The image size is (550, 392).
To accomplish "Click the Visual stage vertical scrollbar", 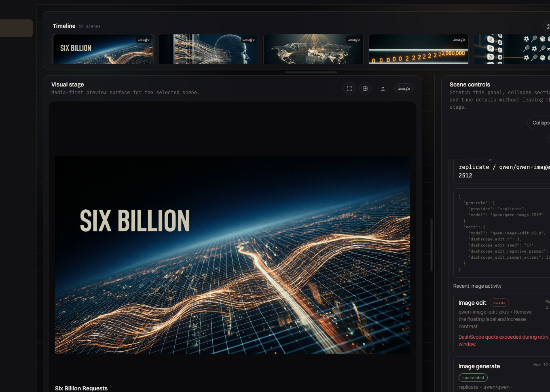I will pyautogui.click(x=432, y=244).
